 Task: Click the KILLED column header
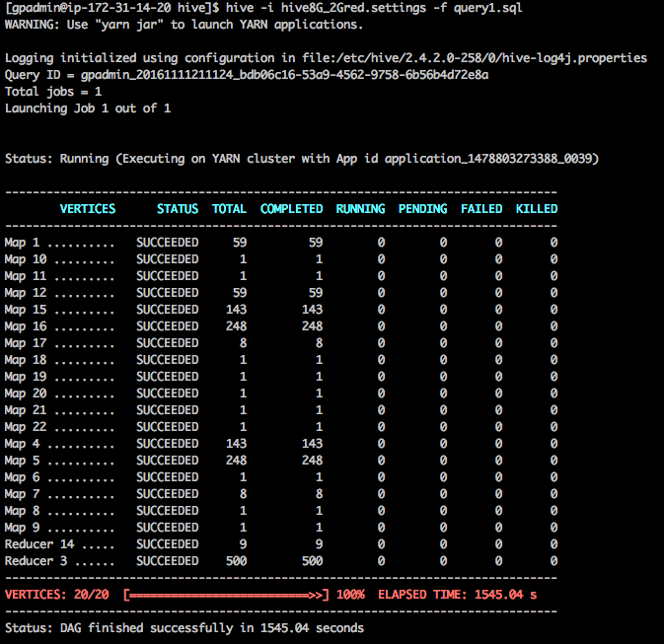(537, 209)
